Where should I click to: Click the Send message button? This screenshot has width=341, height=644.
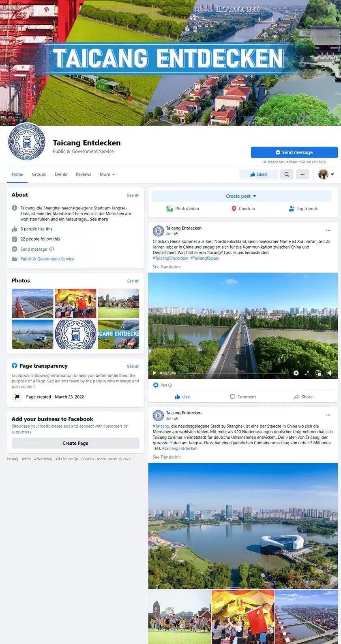[294, 152]
